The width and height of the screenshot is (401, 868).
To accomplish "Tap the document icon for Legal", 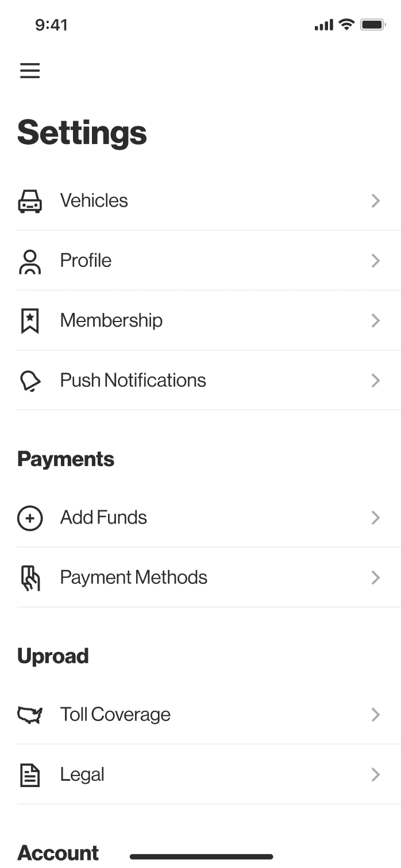I will (x=30, y=775).
